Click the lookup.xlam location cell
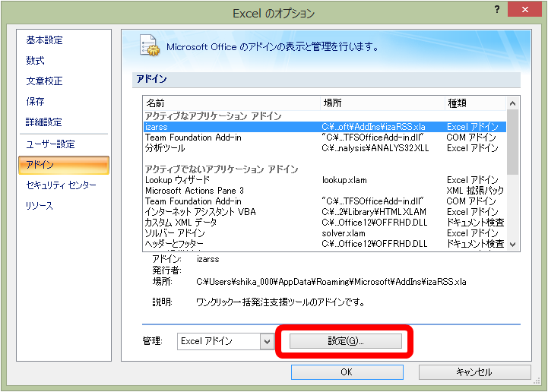548x392 pixels. [x=344, y=180]
